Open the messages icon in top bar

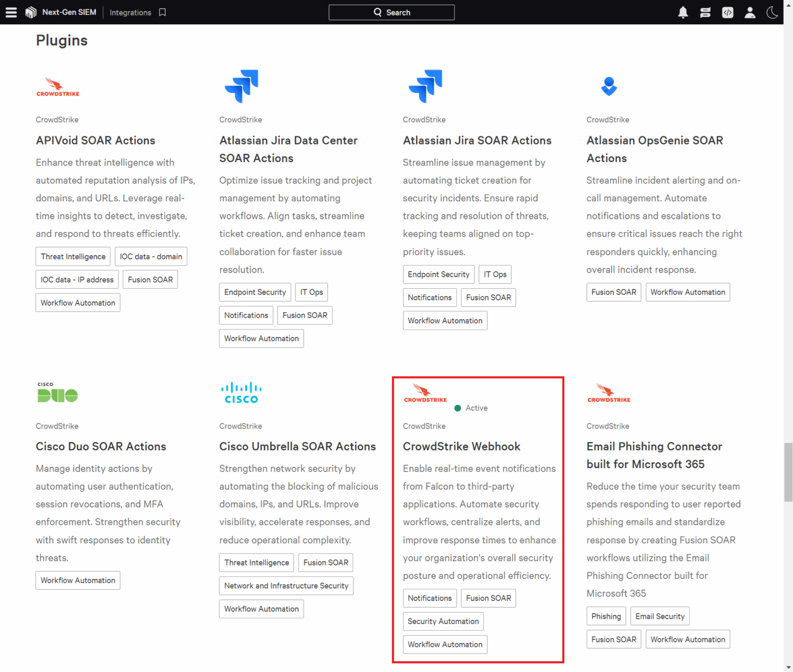[705, 12]
